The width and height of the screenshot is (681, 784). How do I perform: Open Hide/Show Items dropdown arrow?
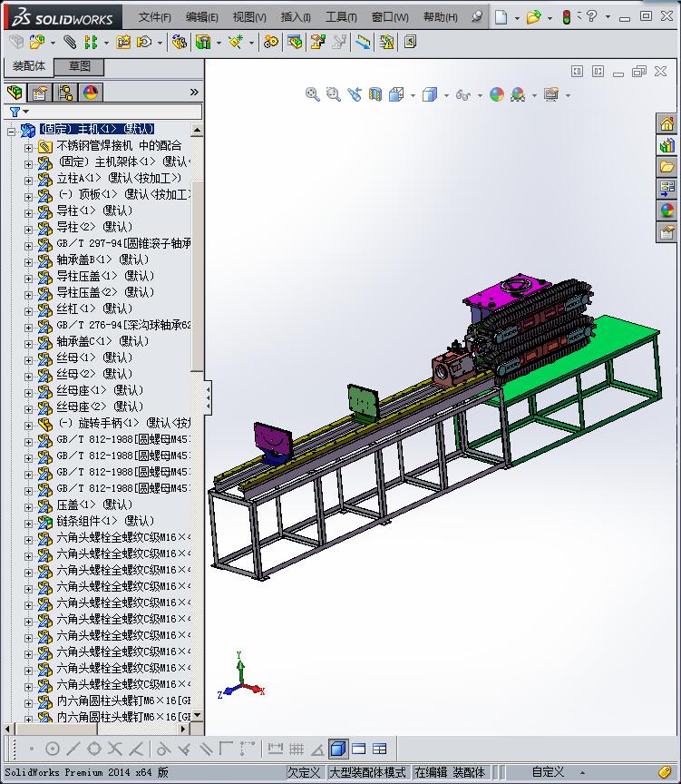tap(480, 95)
